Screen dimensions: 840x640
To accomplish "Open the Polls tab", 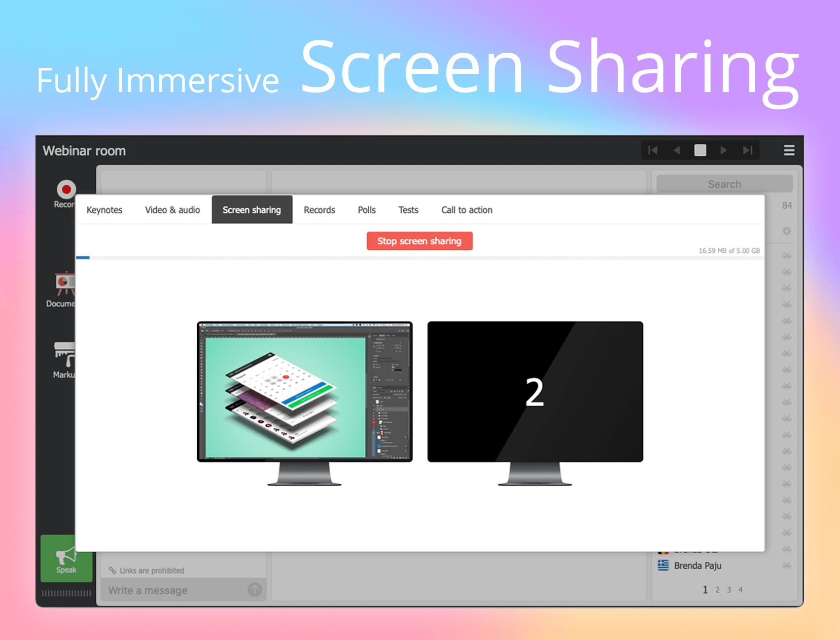I will pyautogui.click(x=366, y=209).
